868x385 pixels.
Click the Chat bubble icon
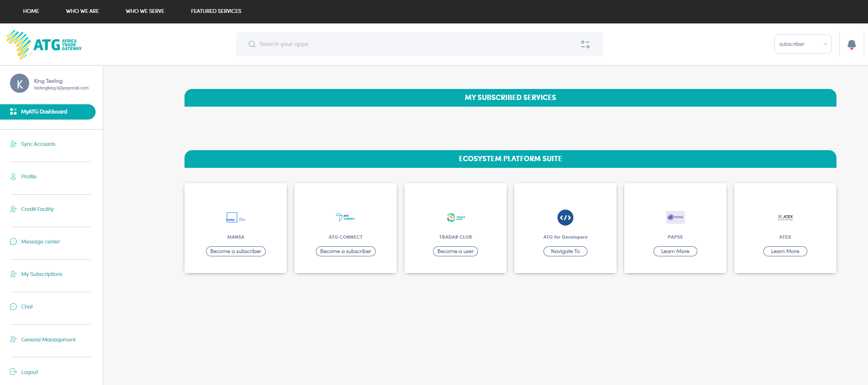click(x=13, y=307)
